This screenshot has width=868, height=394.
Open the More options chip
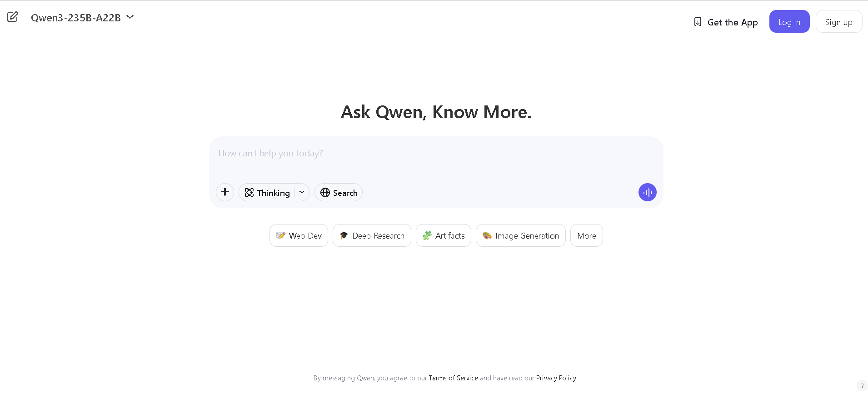[x=587, y=235]
